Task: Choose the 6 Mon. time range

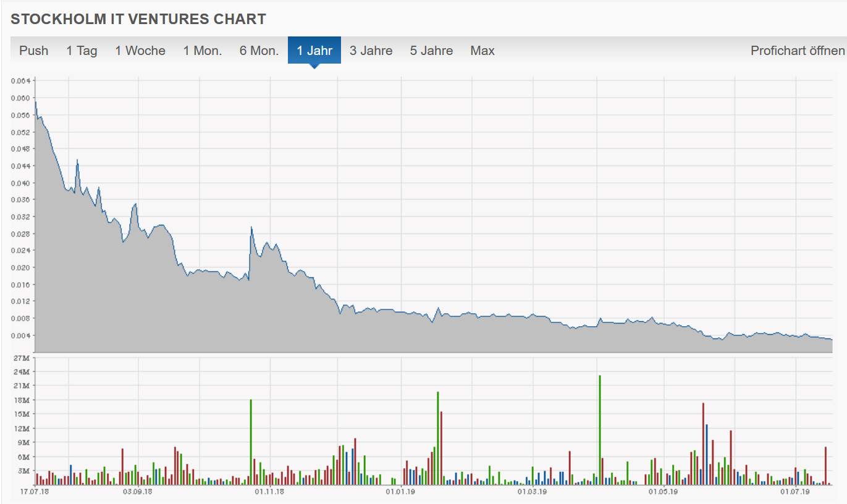Action: click(259, 51)
